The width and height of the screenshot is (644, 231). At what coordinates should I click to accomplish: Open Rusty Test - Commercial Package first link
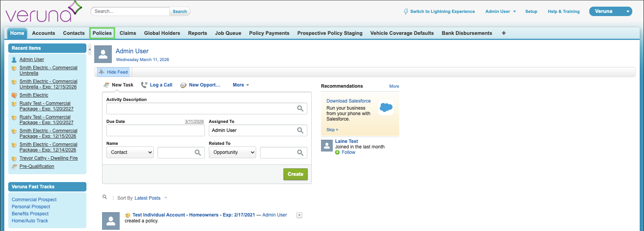click(47, 106)
